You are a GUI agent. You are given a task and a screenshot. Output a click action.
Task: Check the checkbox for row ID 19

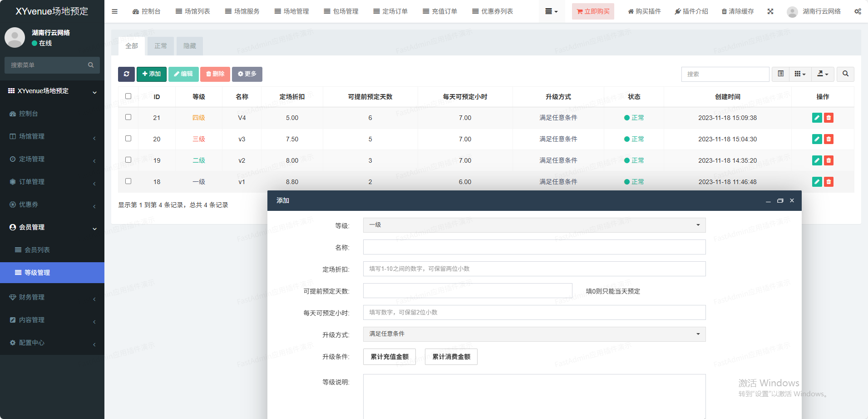[x=128, y=160]
